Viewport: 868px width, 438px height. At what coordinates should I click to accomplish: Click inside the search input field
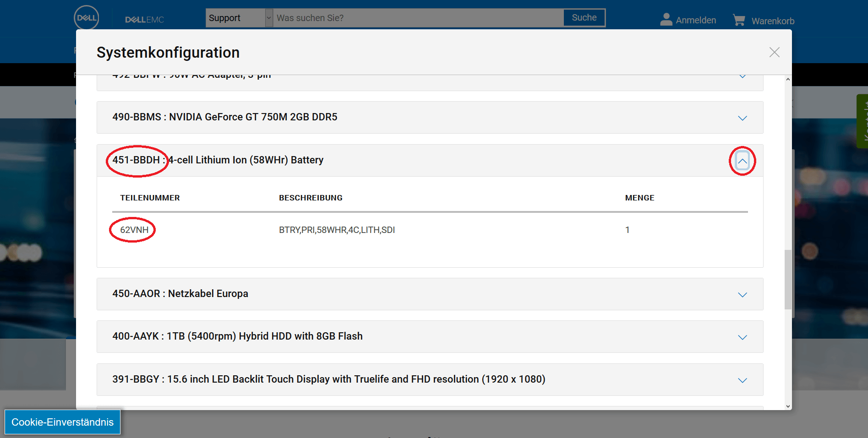pyautogui.click(x=412, y=17)
